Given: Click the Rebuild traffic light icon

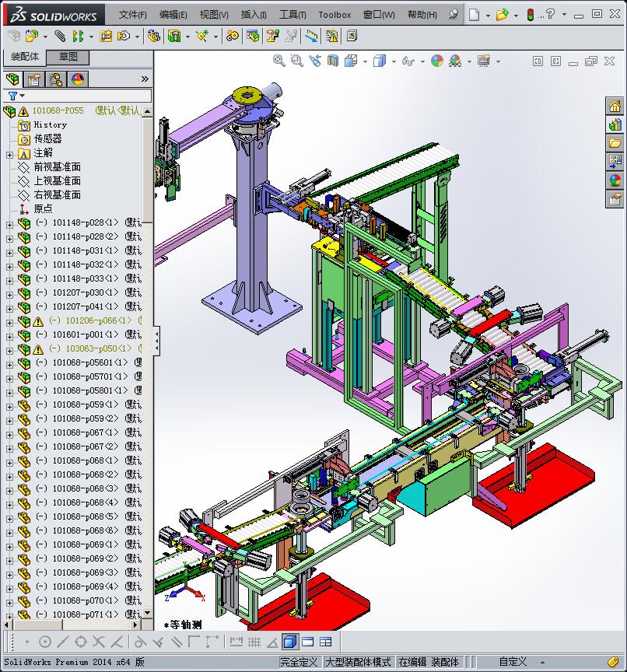Looking at the screenshot, I should [x=530, y=15].
